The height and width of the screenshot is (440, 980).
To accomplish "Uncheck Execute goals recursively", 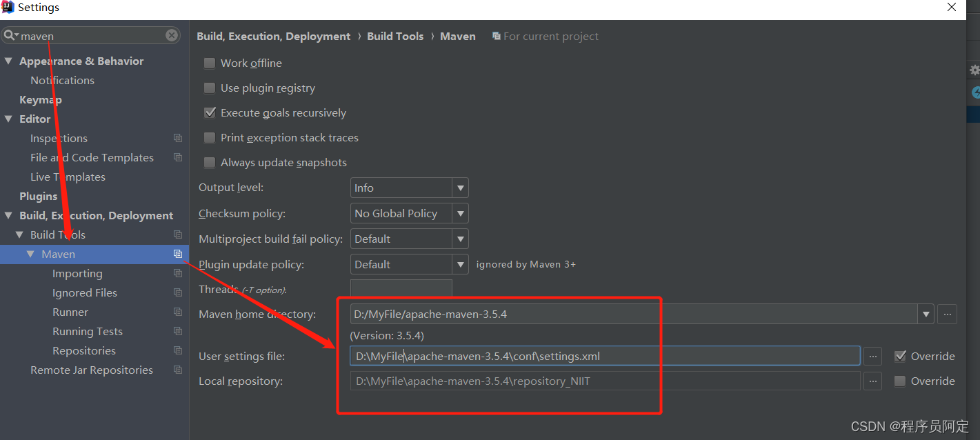I will (210, 112).
